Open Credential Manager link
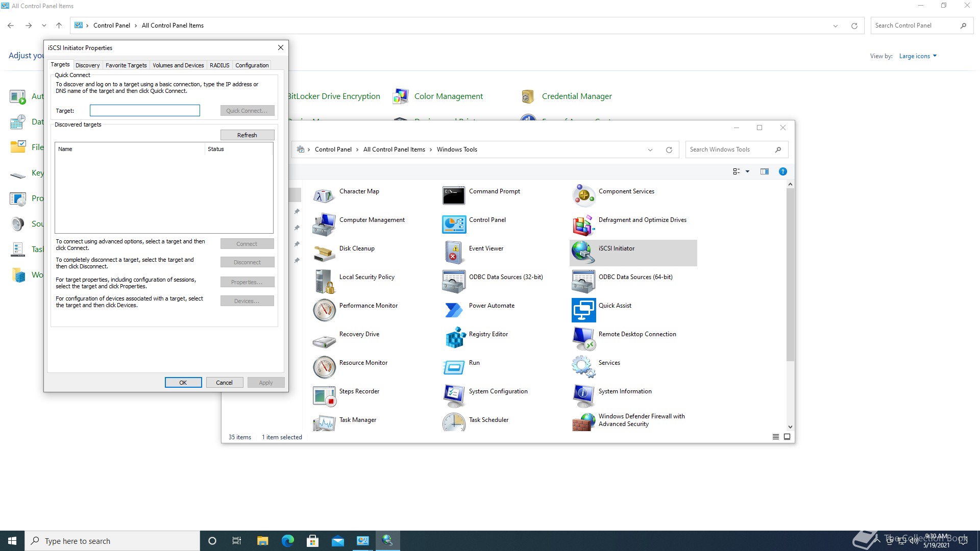Image resolution: width=980 pixels, height=551 pixels. (x=577, y=96)
